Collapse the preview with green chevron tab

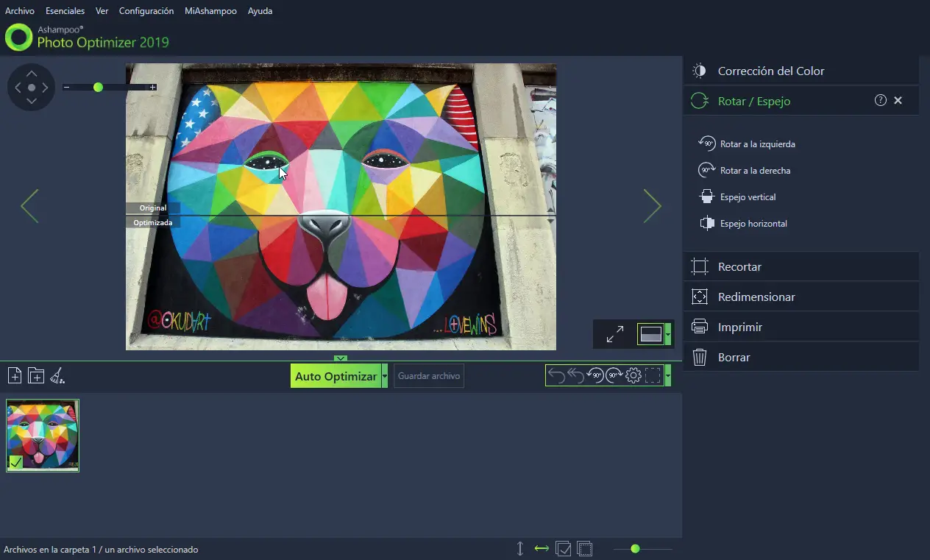click(341, 358)
